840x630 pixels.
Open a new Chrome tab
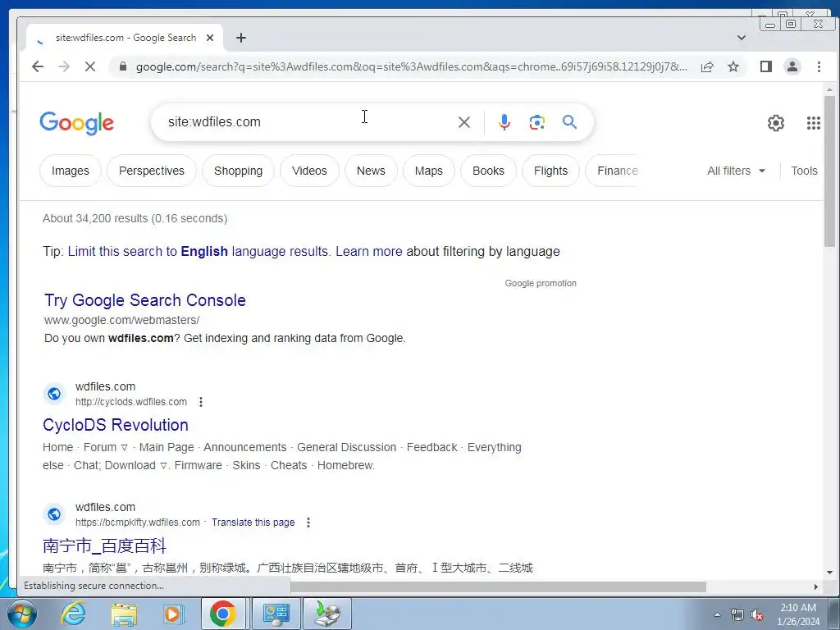coord(241,38)
